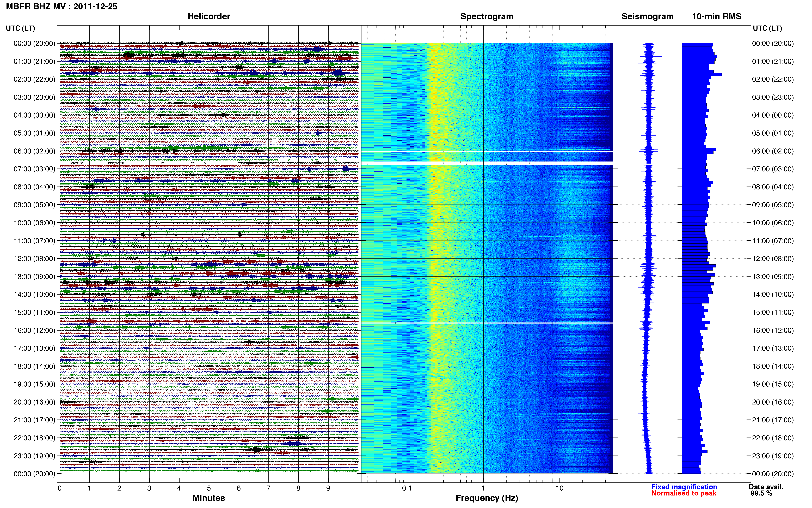Click 04:00 (00:00) label left of Helicorder
Image resolution: width=812 pixels, height=508 pixels.
click(34, 115)
